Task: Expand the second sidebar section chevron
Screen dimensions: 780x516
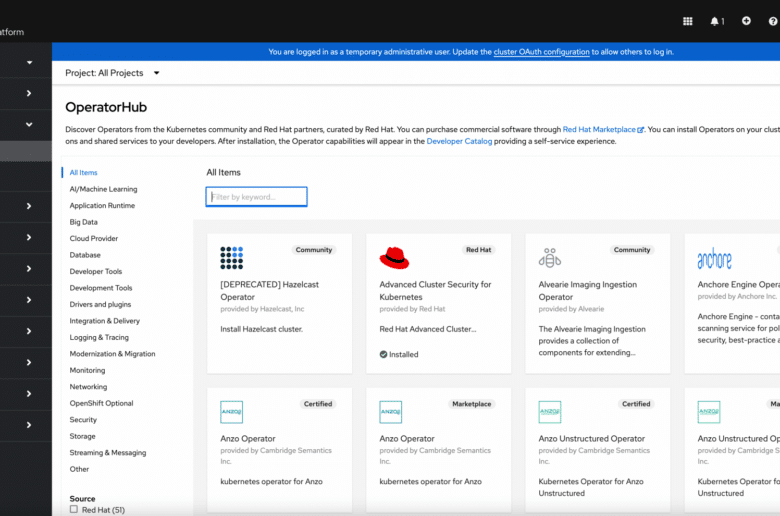Action: [29, 93]
